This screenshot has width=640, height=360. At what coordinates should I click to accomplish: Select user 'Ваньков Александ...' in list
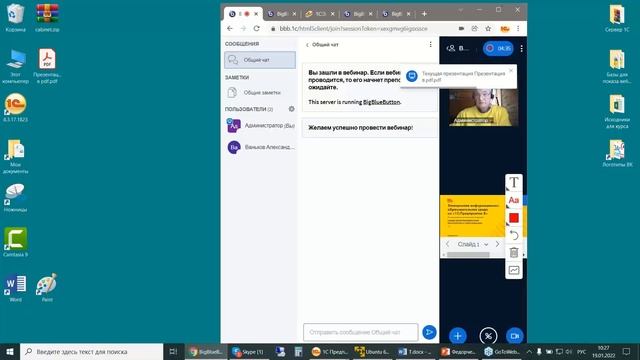click(x=261, y=147)
